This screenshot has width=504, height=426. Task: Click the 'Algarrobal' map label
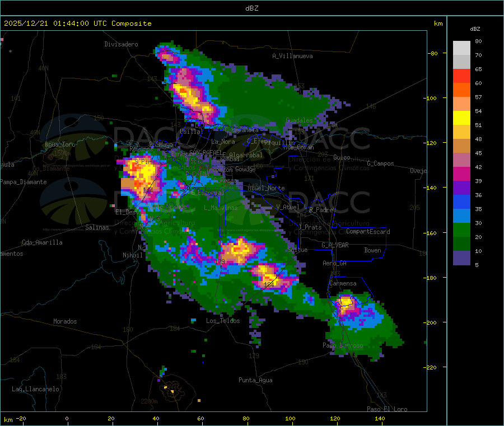coord(246,155)
